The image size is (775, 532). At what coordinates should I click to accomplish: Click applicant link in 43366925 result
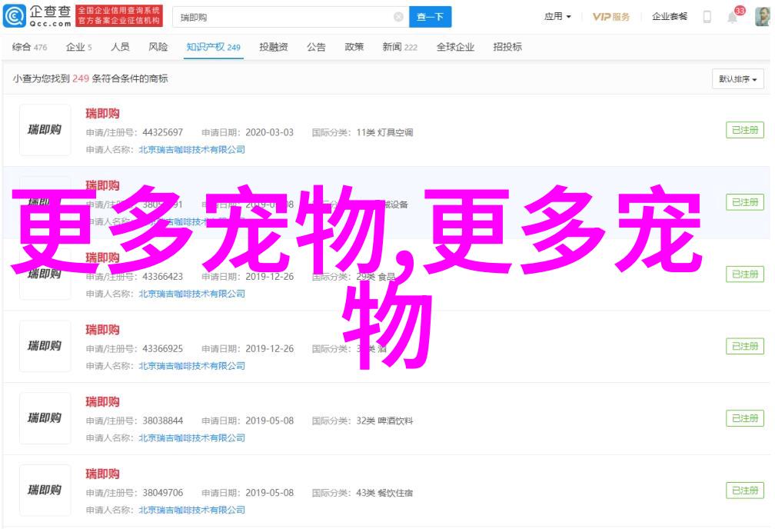pos(191,366)
